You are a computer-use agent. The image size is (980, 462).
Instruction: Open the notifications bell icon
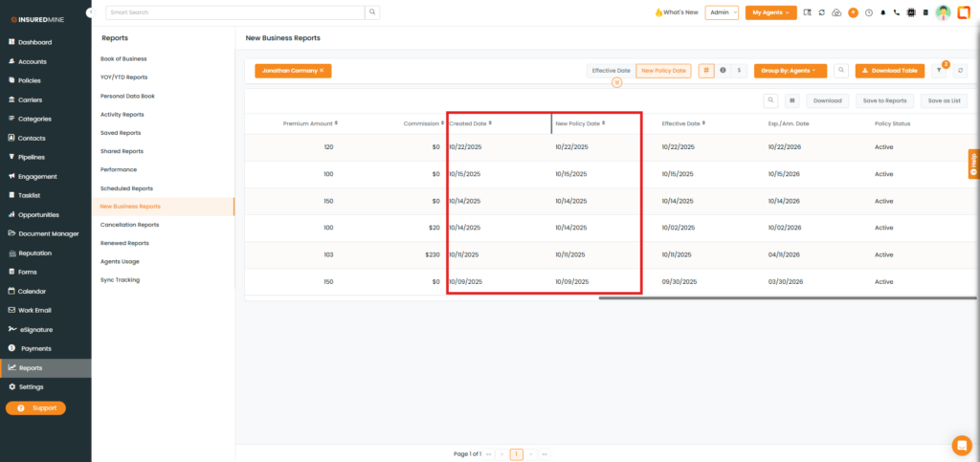tap(882, 12)
